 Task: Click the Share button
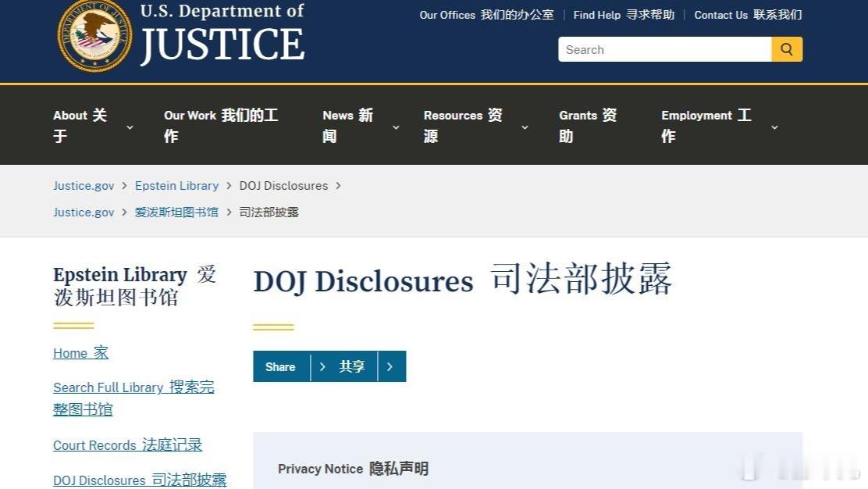pos(282,366)
